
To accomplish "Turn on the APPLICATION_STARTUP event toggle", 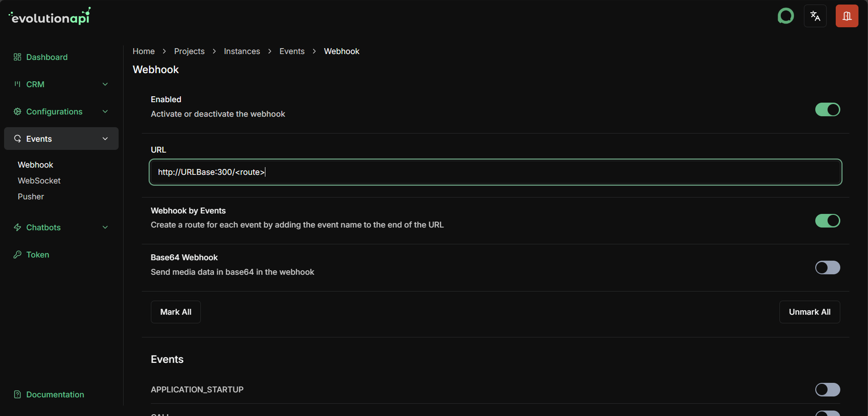I will click(827, 389).
